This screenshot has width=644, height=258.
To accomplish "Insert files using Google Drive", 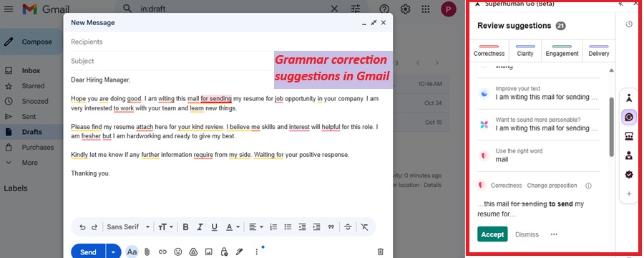I will coord(193,252).
